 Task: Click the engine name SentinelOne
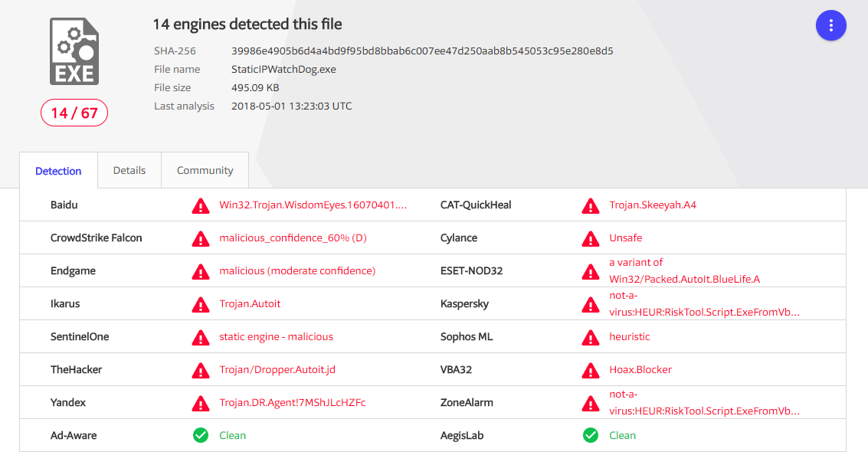[80, 336]
